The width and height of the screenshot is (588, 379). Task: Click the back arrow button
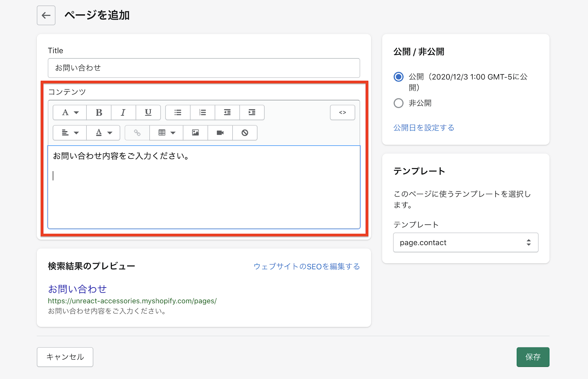[x=46, y=15]
